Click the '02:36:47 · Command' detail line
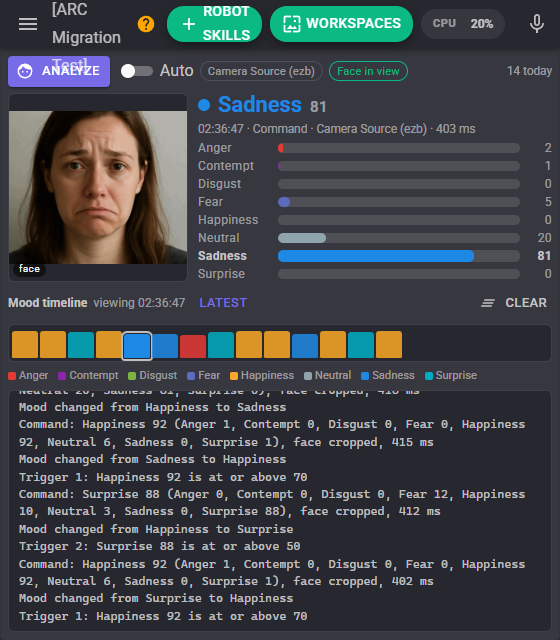This screenshot has width=560, height=640. pos(336,129)
